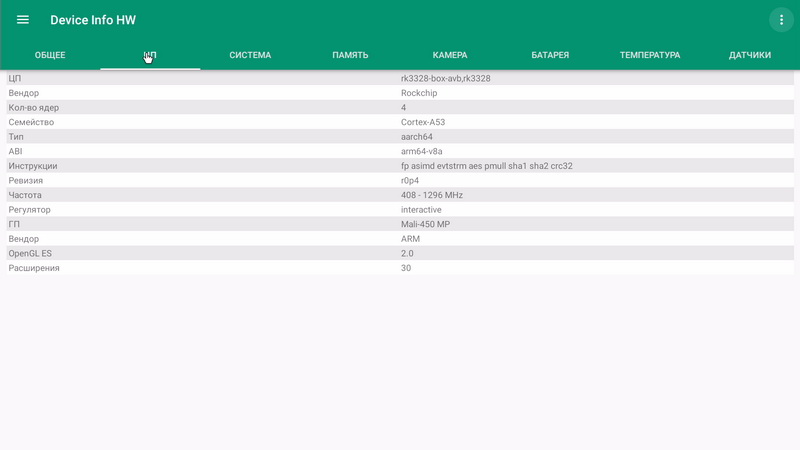The height and width of the screenshot is (450, 800).
Task: Show the ТЕМПЕРАТУРА tab
Action: (650, 55)
